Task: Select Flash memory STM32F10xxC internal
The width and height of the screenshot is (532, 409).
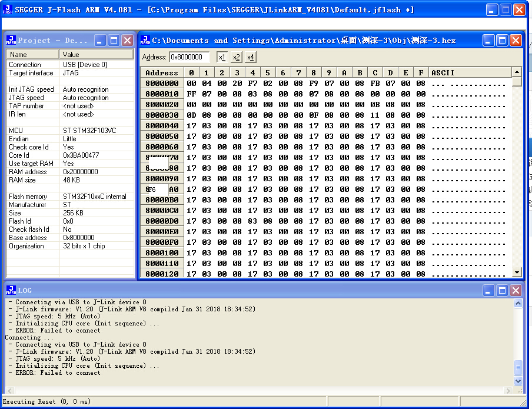Action: pyautogui.click(x=95, y=197)
